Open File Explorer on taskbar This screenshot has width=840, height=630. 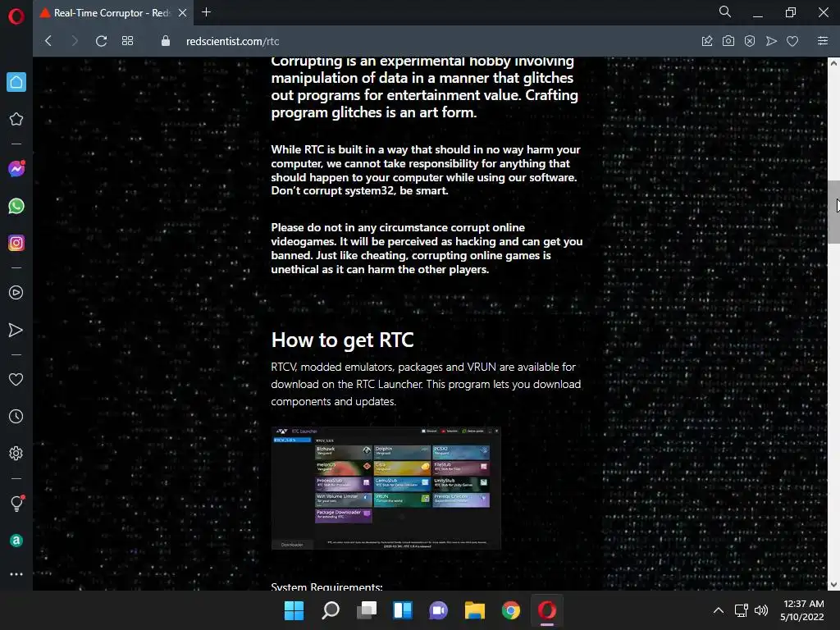click(x=475, y=610)
